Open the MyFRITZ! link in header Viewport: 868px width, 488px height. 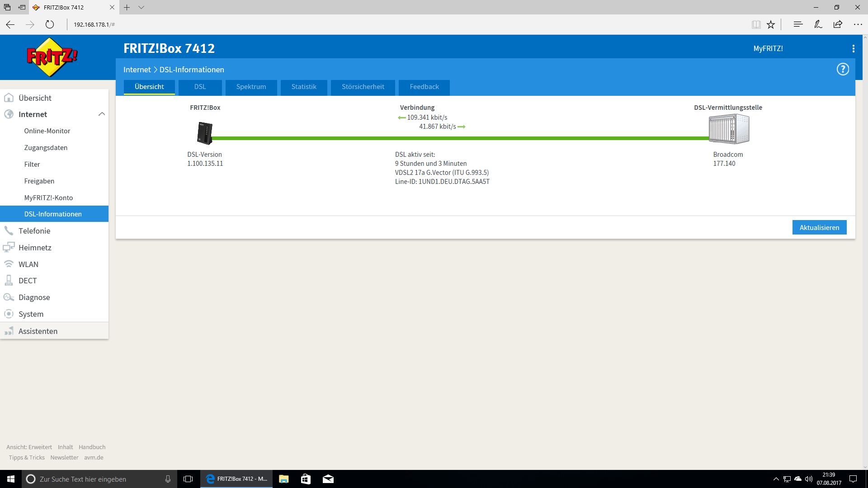point(768,48)
